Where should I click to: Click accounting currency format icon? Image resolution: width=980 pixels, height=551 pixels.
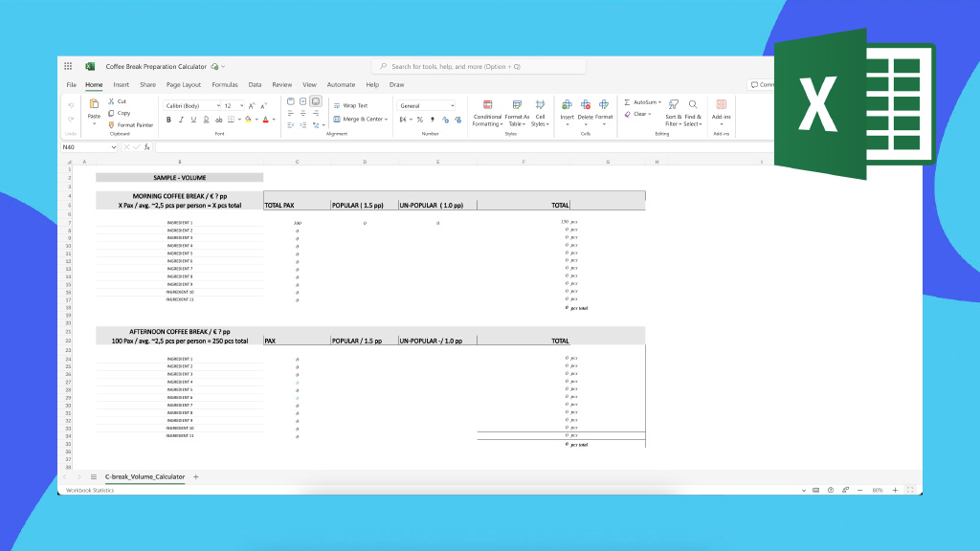tap(403, 120)
